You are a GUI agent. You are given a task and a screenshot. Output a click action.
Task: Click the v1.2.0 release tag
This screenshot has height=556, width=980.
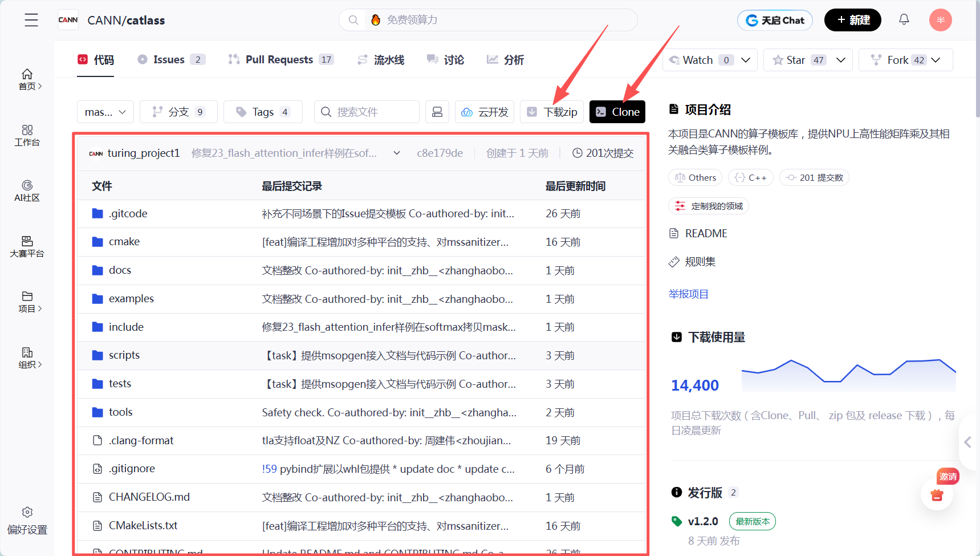(x=702, y=521)
